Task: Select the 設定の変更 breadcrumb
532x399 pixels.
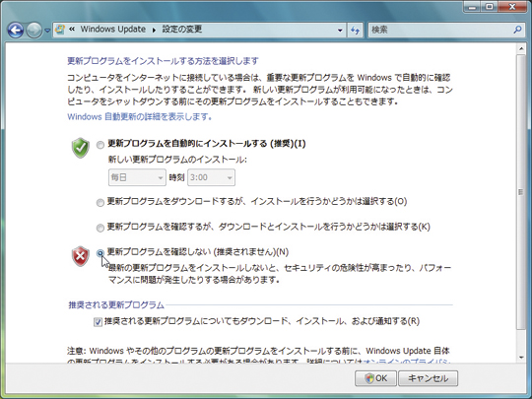Action: tap(182, 30)
